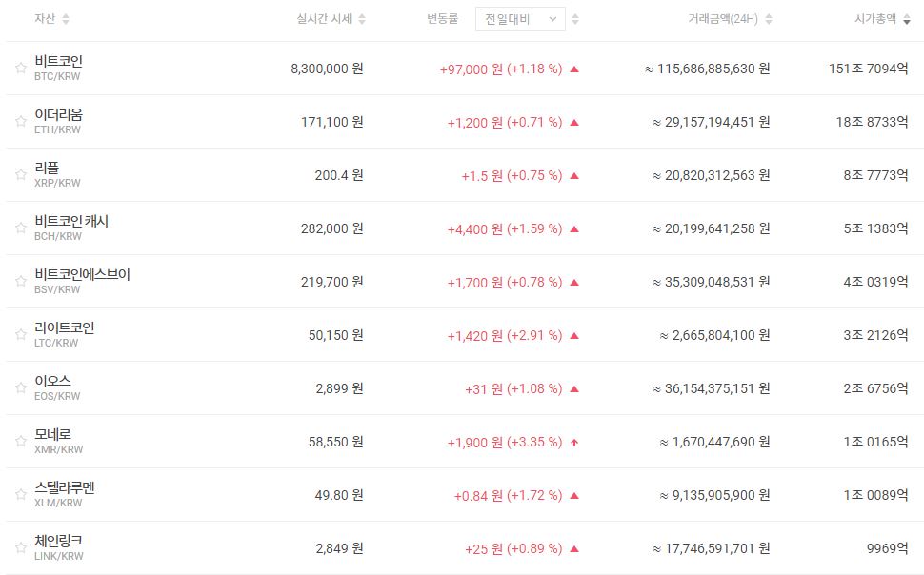Open the 비트코인 asset link

(58, 61)
